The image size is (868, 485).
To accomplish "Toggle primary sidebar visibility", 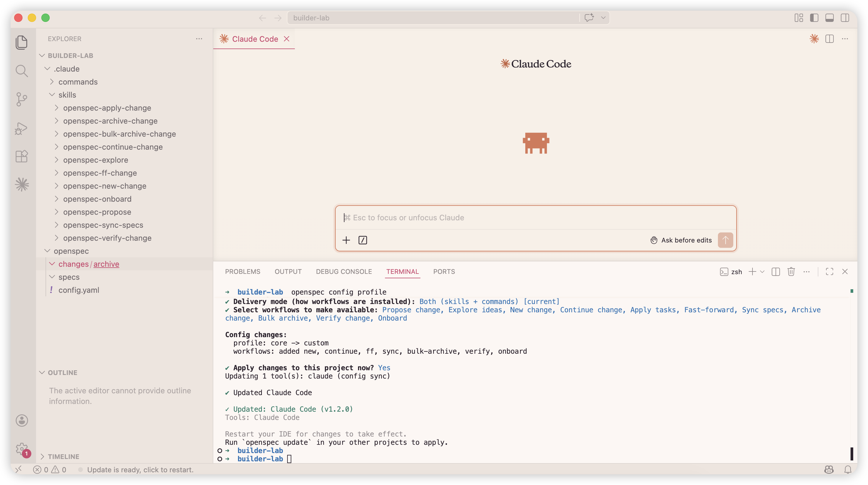I will 814,18.
